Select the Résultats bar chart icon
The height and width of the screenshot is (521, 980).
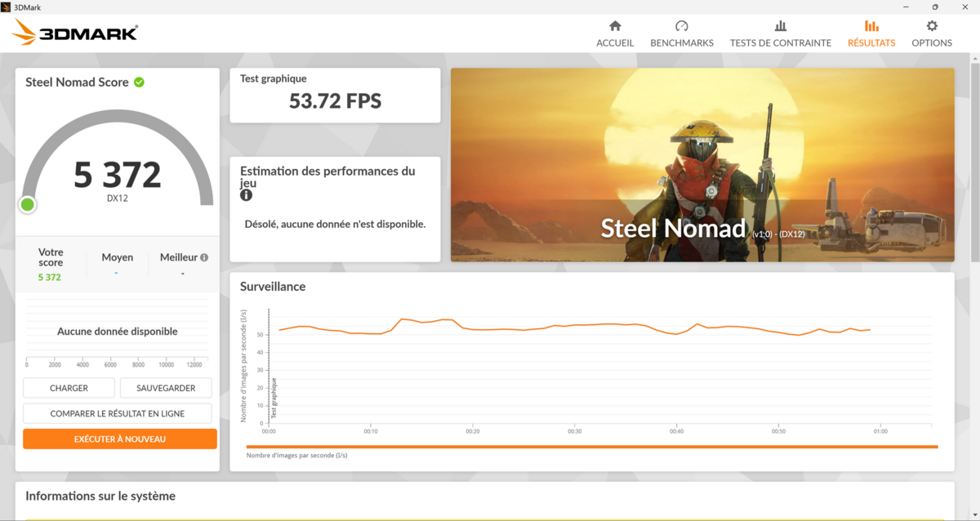[871, 26]
